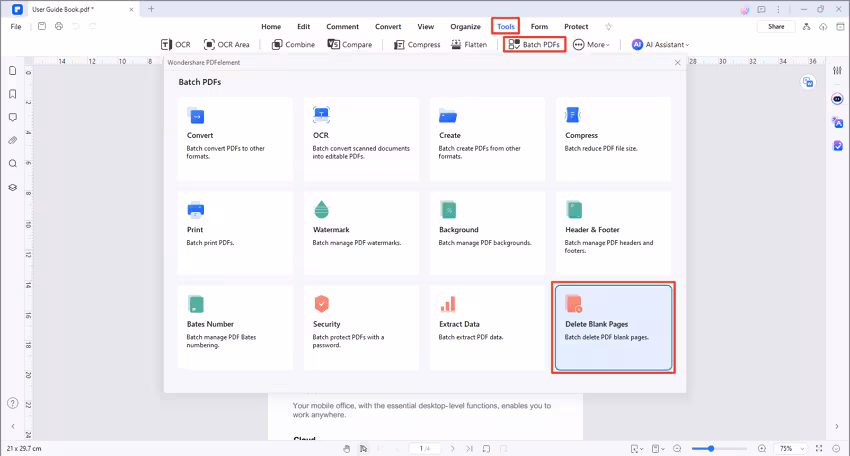Click the save icon in top bar

coord(42,26)
